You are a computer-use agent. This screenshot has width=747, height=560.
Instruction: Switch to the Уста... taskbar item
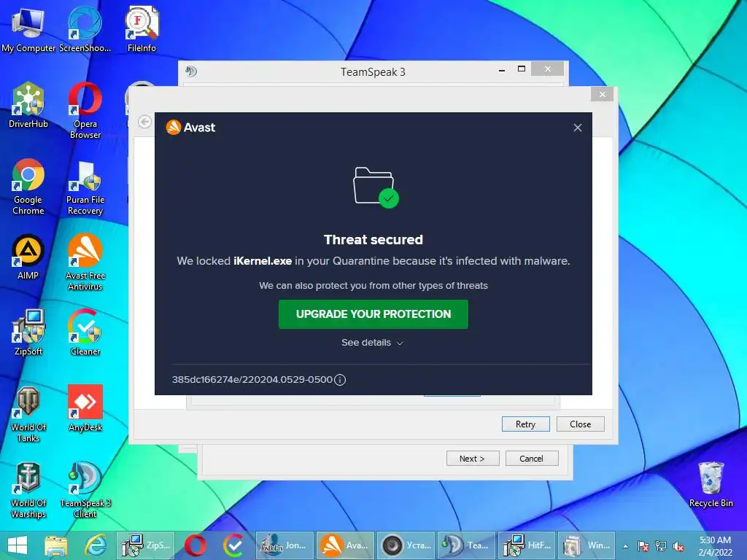coord(406,545)
